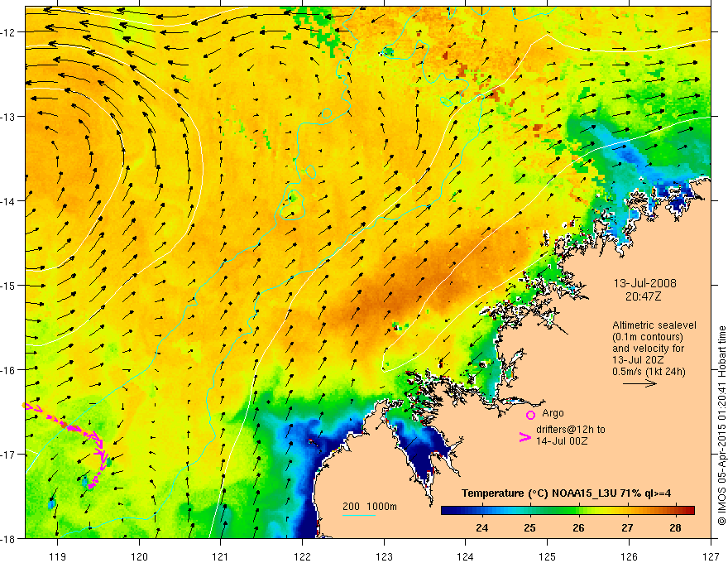This screenshot has width=728, height=563.
Task: Click the color bar tick label 27
Action: pos(627,528)
